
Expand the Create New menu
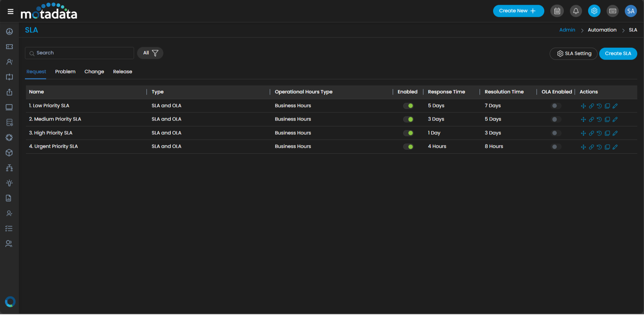click(x=518, y=11)
